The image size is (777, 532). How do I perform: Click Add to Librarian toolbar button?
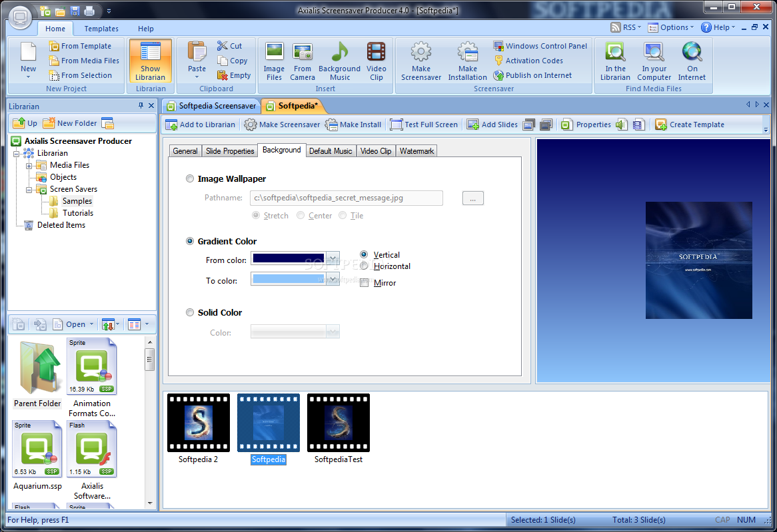point(201,125)
